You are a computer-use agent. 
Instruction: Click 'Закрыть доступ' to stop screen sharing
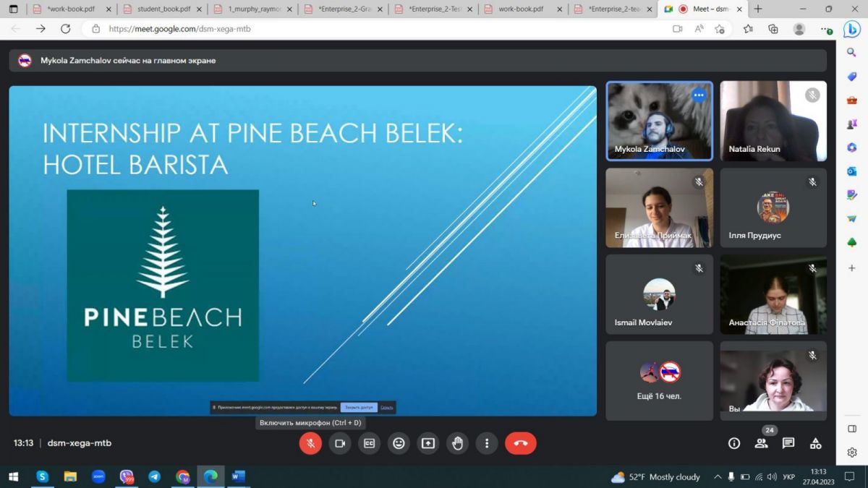point(359,408)
